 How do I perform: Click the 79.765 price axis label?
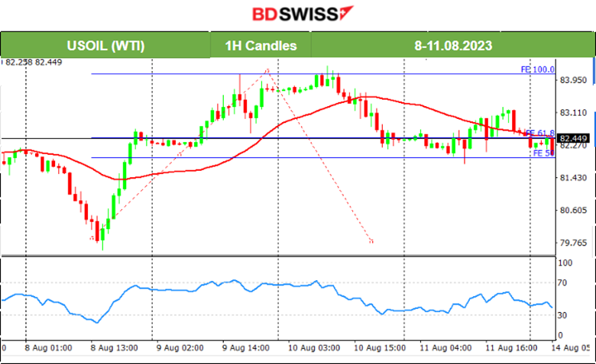[x=573, y=243]
